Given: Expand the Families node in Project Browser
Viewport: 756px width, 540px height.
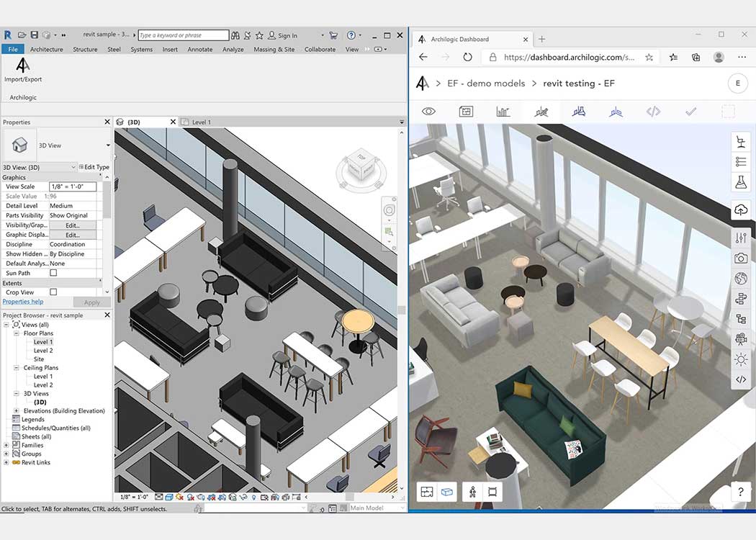Looking at the screenshot, I should tap(6, 446).
